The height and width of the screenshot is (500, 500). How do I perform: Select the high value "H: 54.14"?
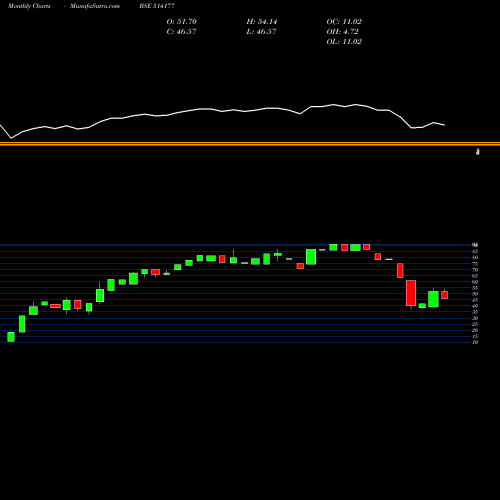[x=262, y=22]
